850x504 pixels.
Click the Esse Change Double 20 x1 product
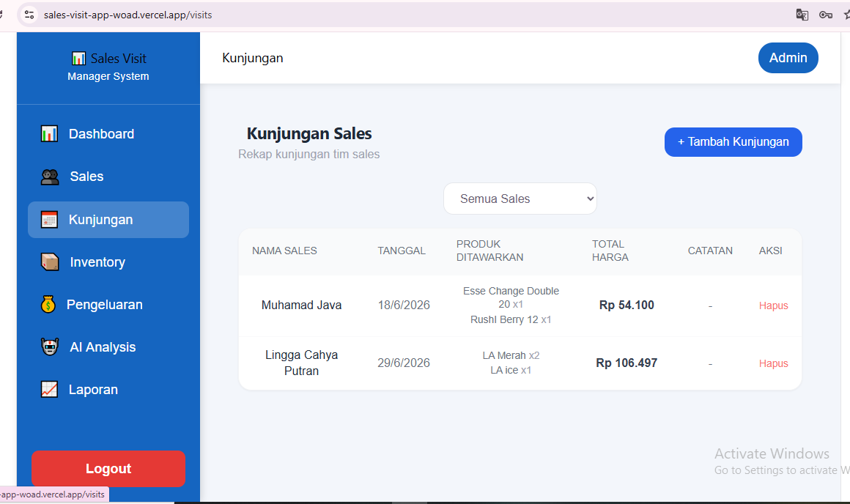tap(511, 297)
